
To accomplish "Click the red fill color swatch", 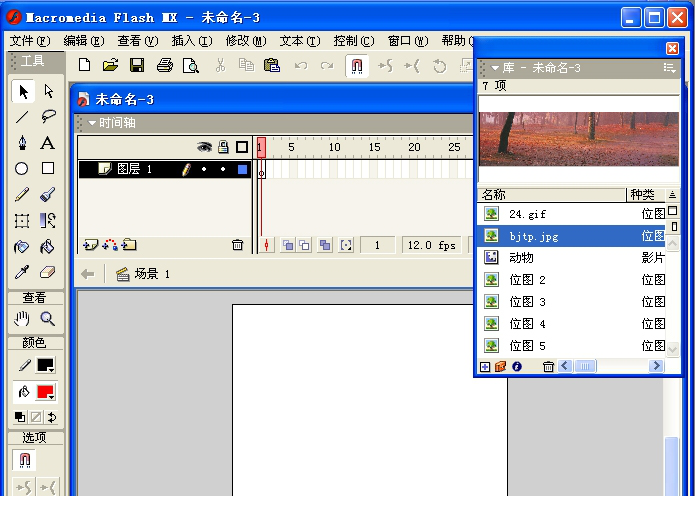I will point(46,392).
